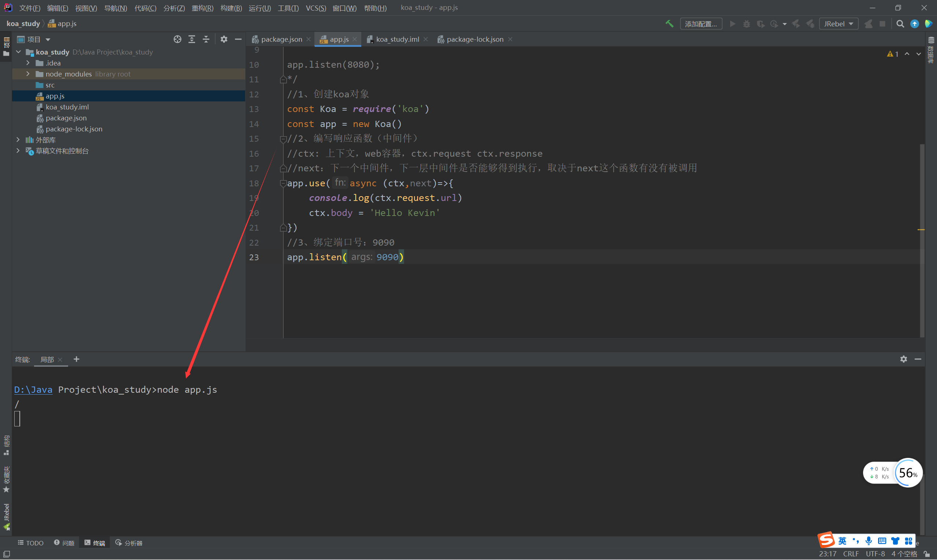The width and height of the screenshot is (937, 560).
Task: Click the Sogou soft keyboard icon
Action: pos(882,541)
